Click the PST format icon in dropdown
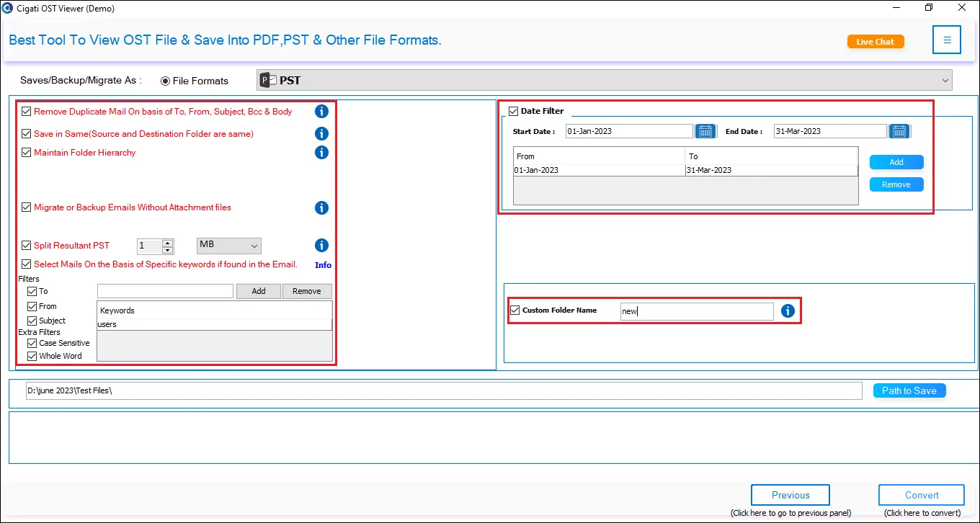The width and height of the screenshot is (980, 523). click(x=268, y=80)
